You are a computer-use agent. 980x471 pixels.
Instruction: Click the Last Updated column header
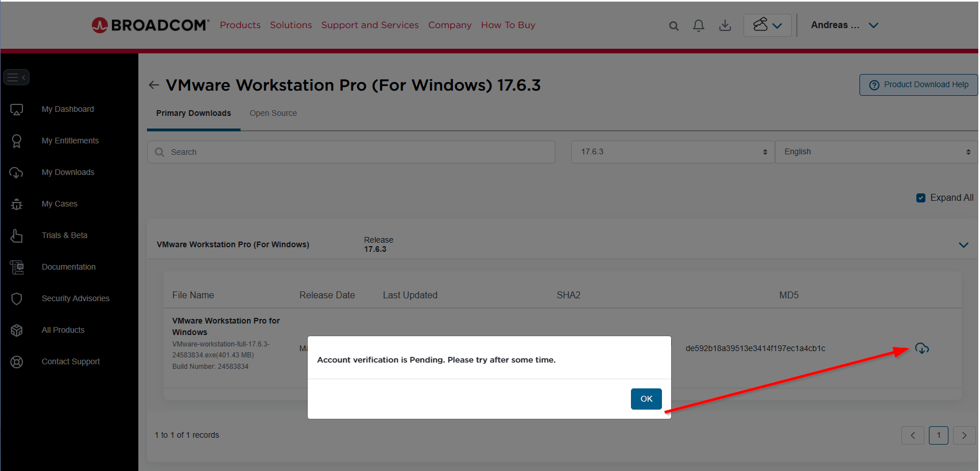tap(410, 295)
